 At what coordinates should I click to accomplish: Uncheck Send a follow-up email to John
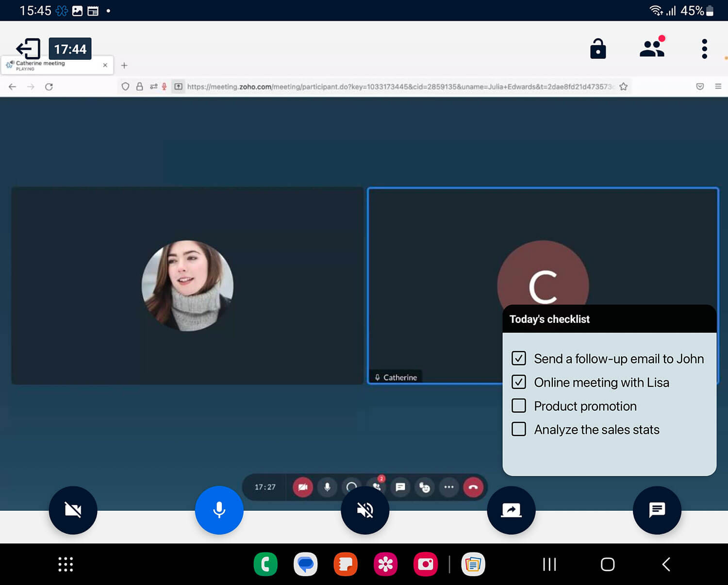tap(519, 358)
